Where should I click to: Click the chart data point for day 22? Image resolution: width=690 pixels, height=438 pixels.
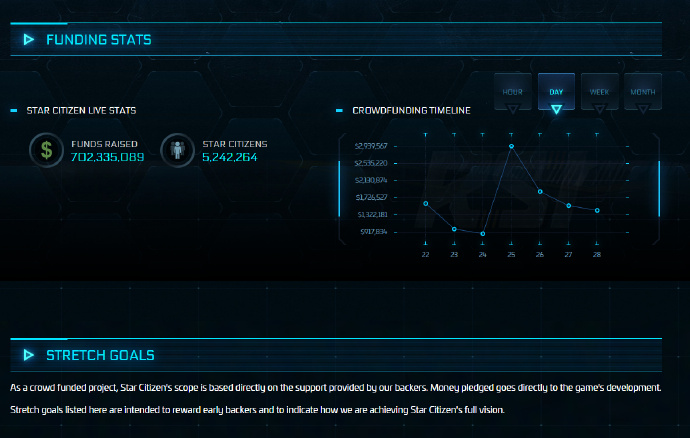(x=426, y=203)
